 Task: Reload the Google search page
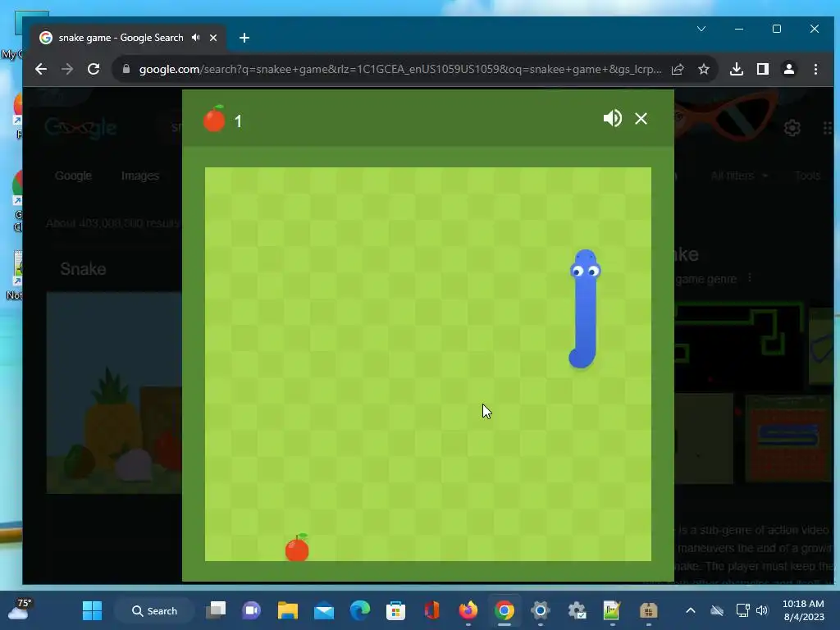point(94,69)
